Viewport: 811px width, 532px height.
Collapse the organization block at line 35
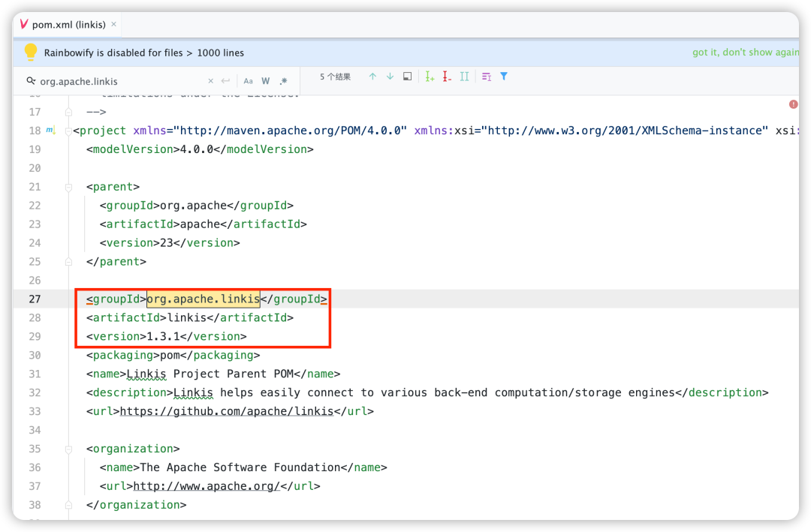(x=68, y=449)
